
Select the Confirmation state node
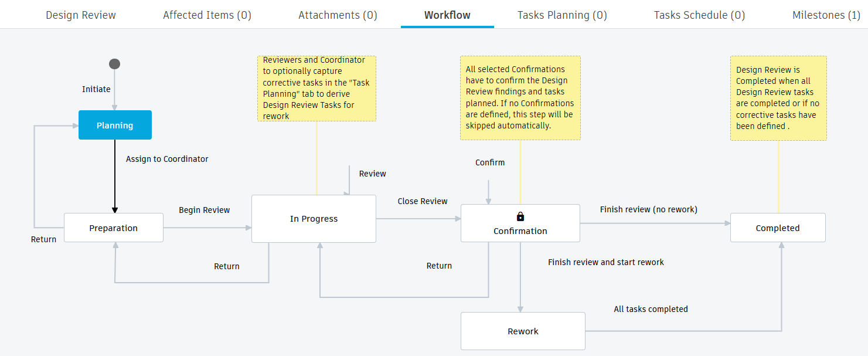(520, 223)
